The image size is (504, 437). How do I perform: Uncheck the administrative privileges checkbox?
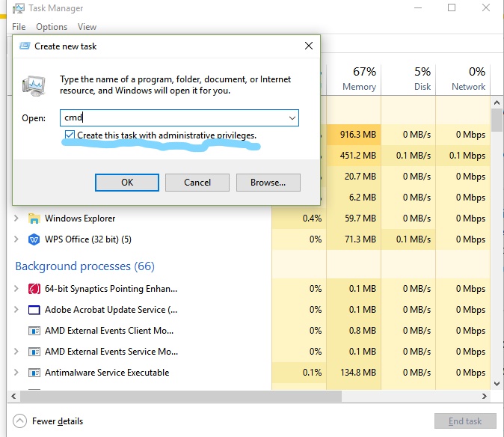70,135
